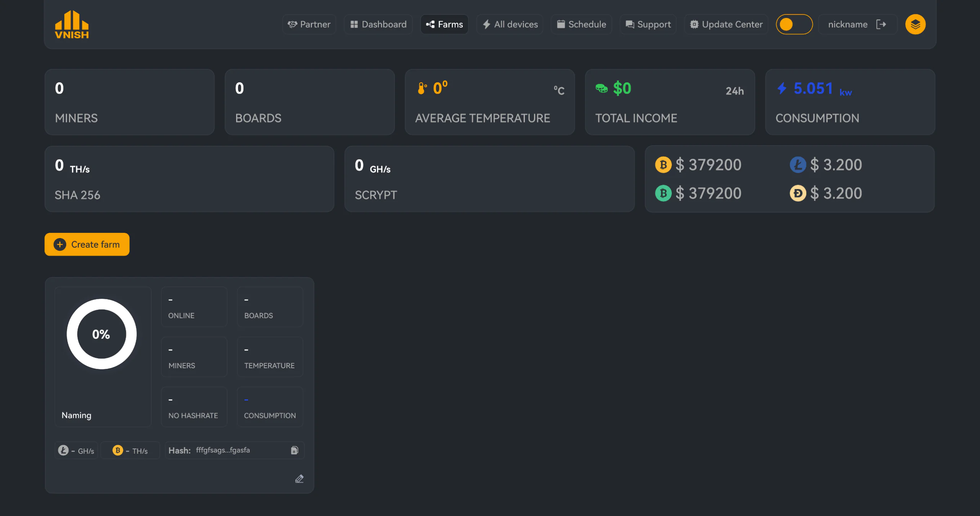This screenshot has width=980, height=516.
Task: Click the thermometer temperature icon
Action: click(x=422, y=88)
